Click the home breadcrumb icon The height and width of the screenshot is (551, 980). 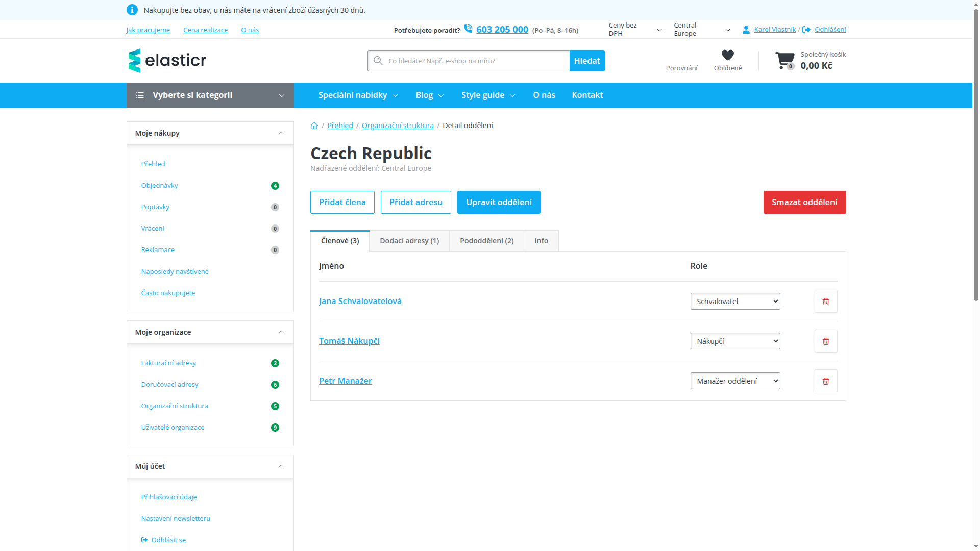(x=314, y=126)
